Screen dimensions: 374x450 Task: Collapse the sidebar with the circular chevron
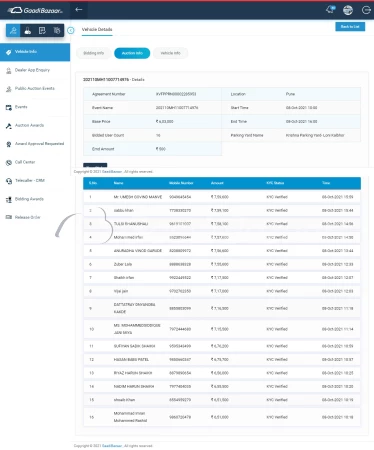pyautogui.click(x=71, y=30)
